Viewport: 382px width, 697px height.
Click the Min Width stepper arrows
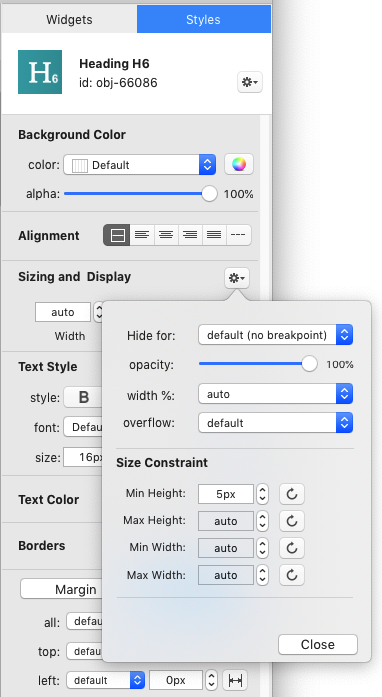[x=262, y=548]
